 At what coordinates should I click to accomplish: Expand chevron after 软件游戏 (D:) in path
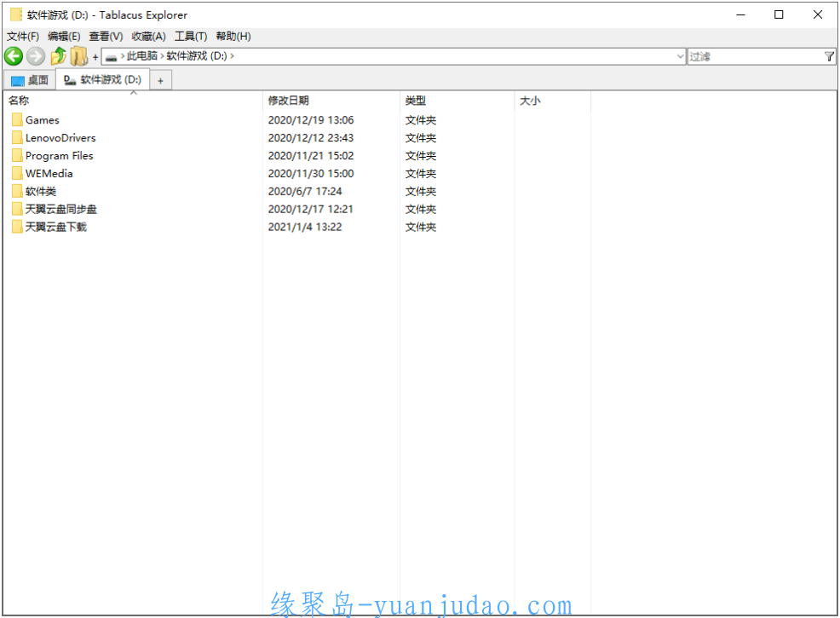tap(232, 56)
